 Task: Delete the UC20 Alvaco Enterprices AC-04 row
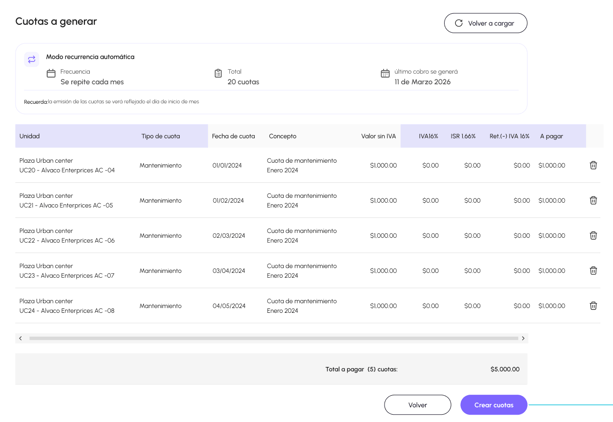pyautogui.click(x=593, y=165)
